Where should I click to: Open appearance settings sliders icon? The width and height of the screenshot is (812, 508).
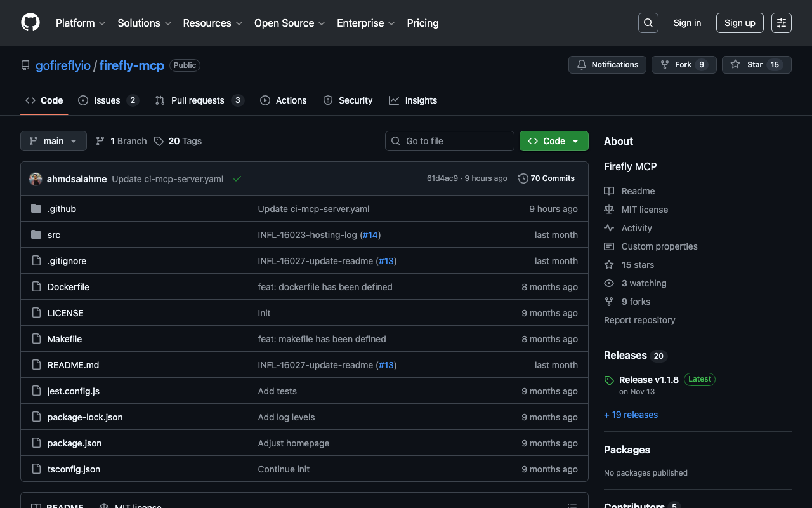click(x=781, y=23)
